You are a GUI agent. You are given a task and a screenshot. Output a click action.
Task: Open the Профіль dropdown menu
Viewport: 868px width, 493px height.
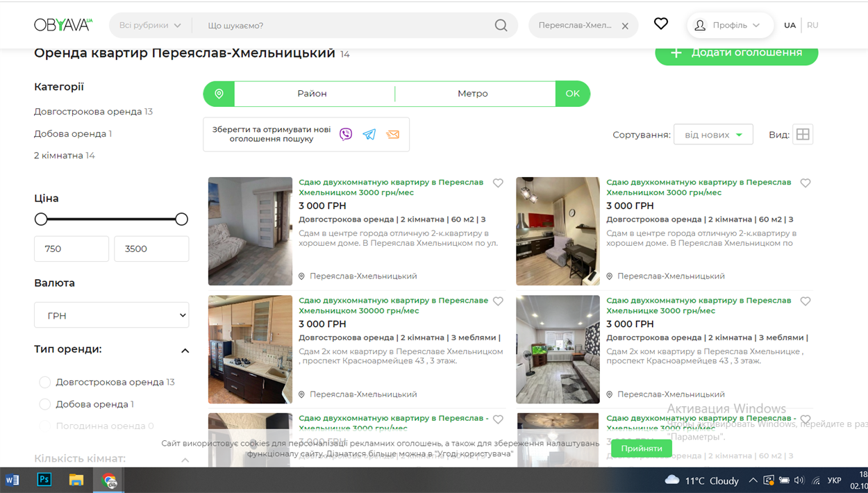(731, 26)
